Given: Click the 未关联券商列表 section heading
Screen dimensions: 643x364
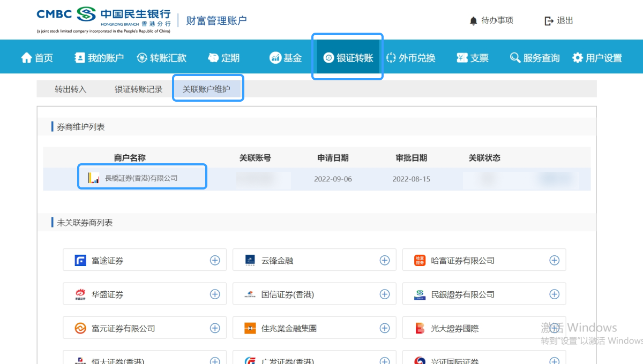Looking at the screenshot, I should click(85, 222).
